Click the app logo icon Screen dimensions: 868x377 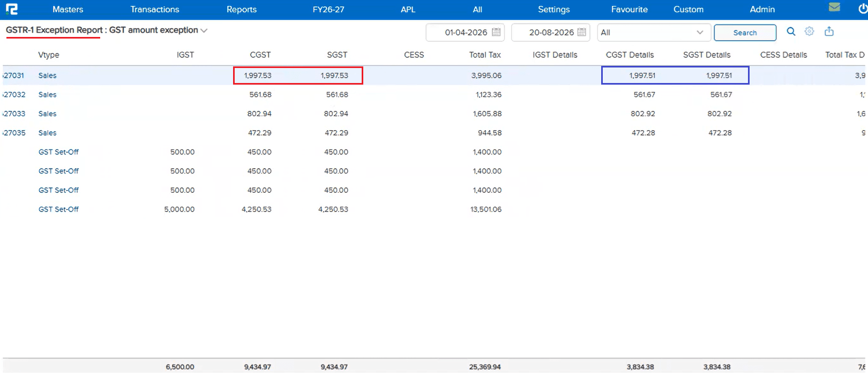pyautogui.click(x=12, y=9)
